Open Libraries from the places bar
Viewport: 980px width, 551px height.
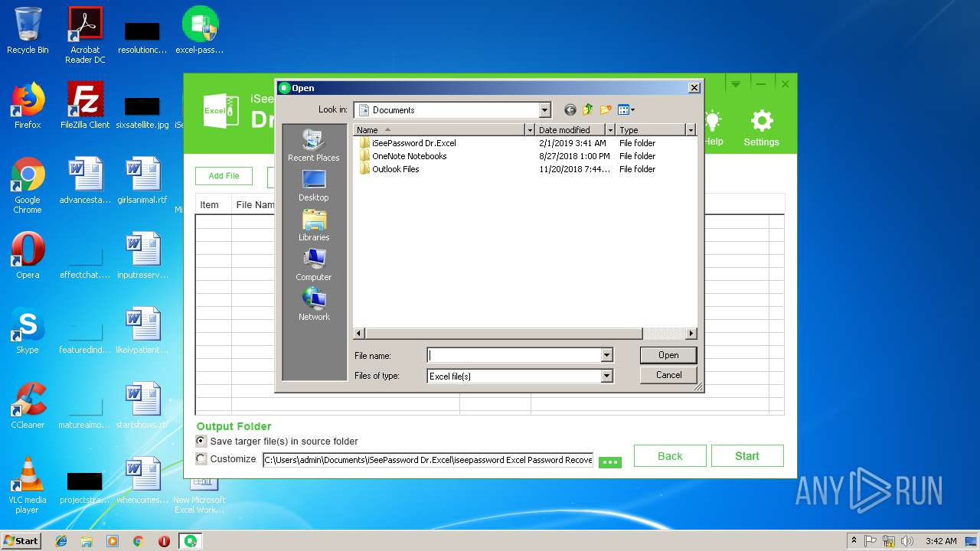[x=314, y=225]
